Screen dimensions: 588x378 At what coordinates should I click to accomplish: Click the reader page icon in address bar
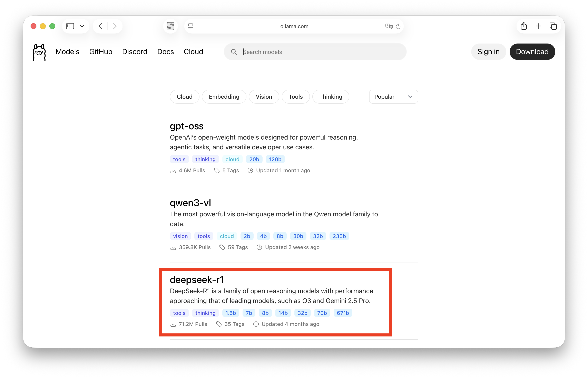(x=190, y=26)
